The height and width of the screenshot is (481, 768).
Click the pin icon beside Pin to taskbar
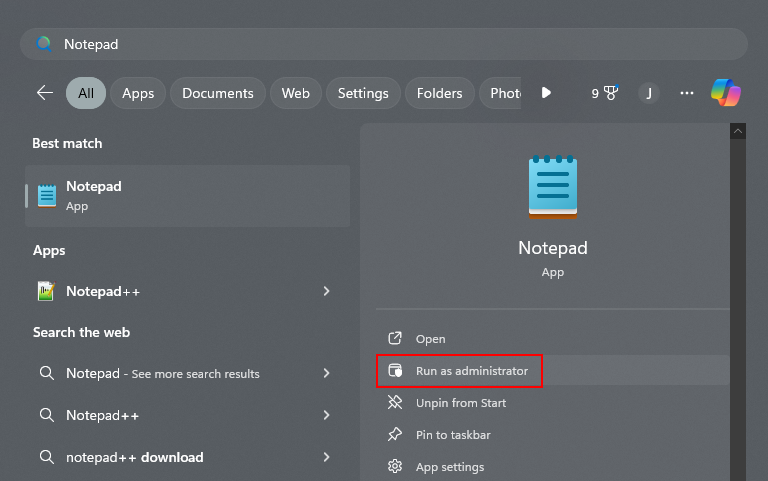395,434
